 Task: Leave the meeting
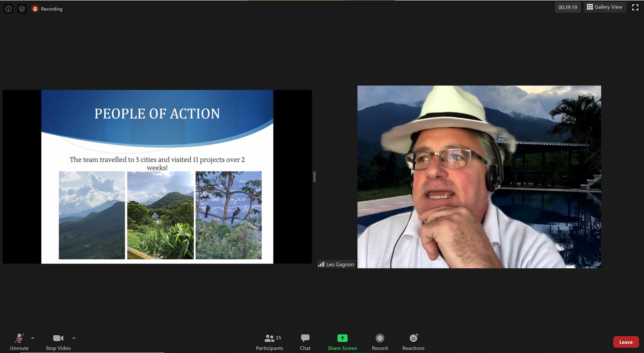[625, 342]
